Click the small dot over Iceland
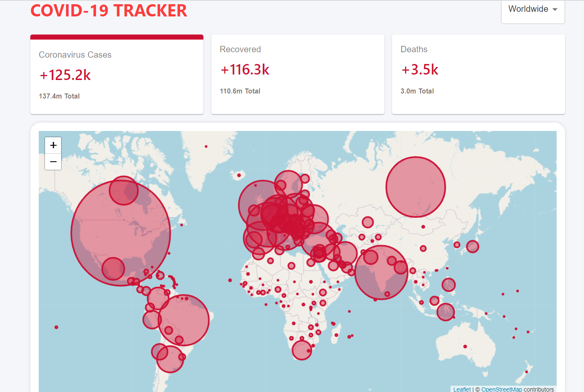Screen dimensions: 584x392 (239, 175)
